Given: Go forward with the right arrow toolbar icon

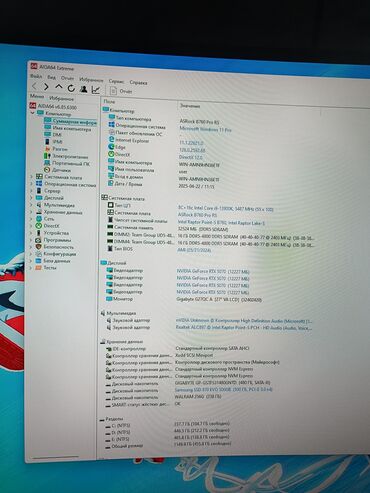Looking at the screenshot, I should click(x=46, y=87).
